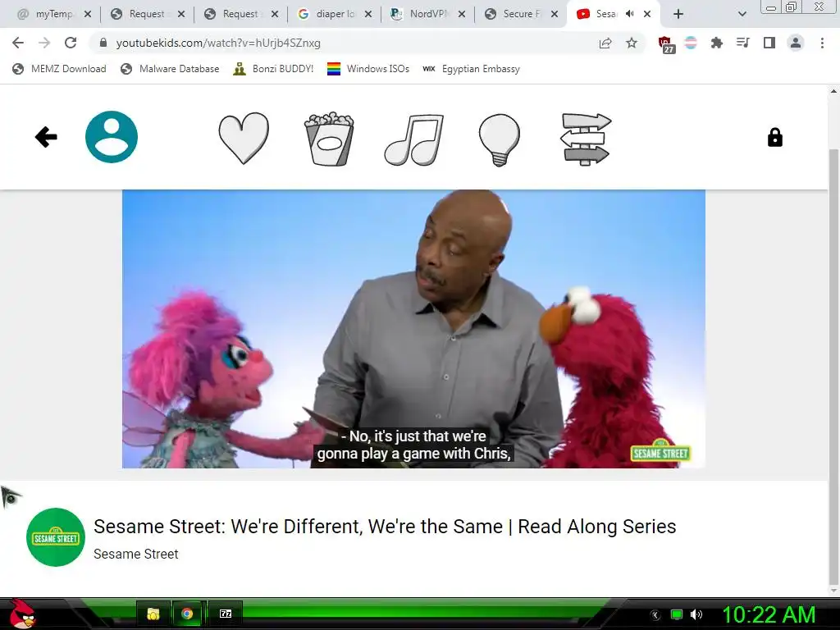840x630 pixels.
Task: Close the NordVPN tab
Action: pyautogui.click(x=462, y=14)
